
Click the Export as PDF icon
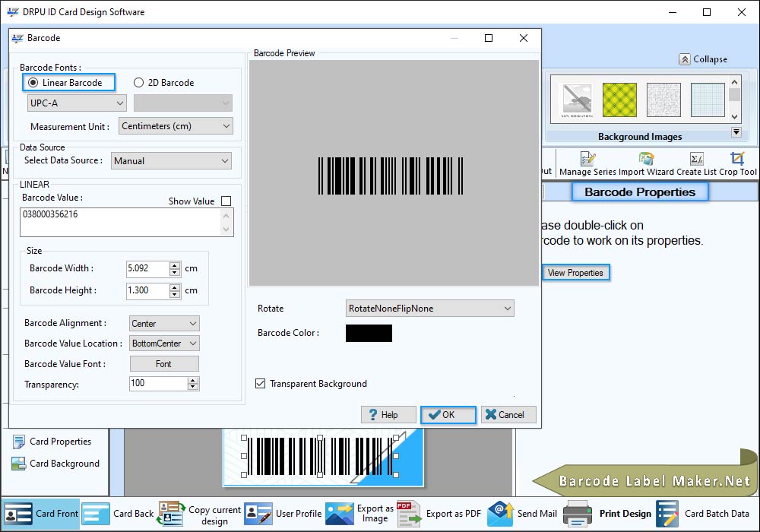409,514
